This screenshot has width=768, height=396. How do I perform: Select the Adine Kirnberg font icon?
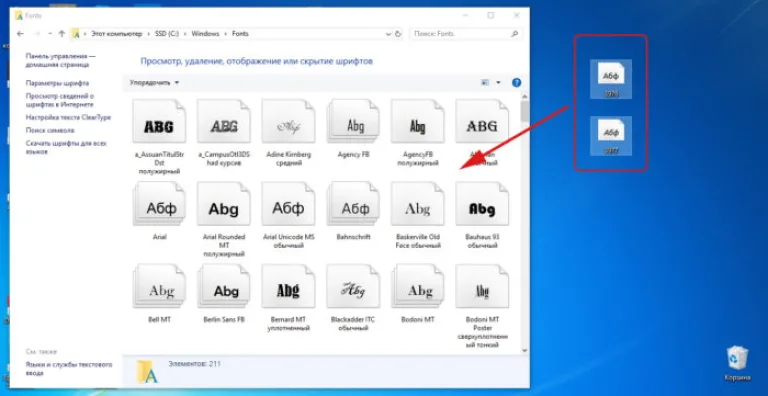pos(288,122)
